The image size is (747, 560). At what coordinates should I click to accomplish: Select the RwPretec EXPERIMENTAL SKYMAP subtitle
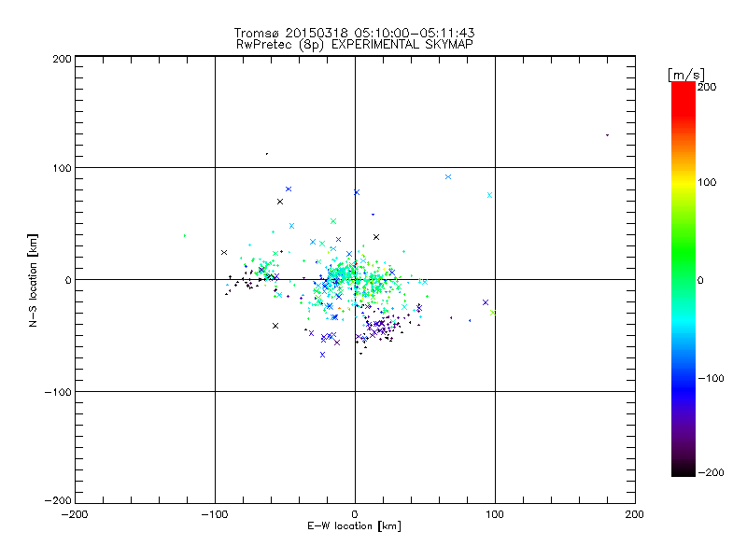(x=355, y=44)
